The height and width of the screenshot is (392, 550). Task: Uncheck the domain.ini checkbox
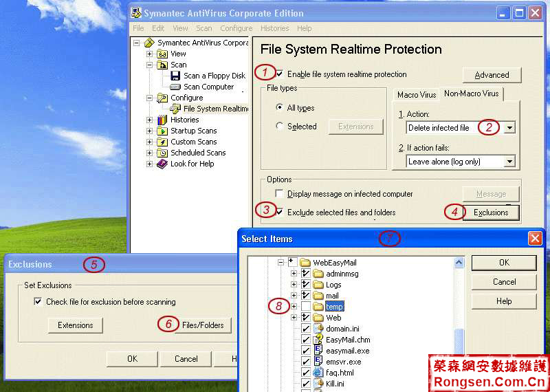point(306,329)
